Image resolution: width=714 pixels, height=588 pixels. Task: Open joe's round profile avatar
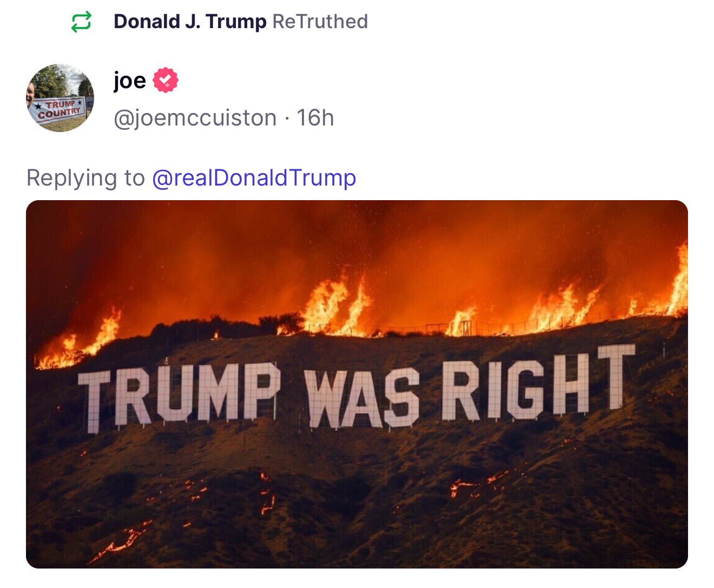tap(60, 98)
